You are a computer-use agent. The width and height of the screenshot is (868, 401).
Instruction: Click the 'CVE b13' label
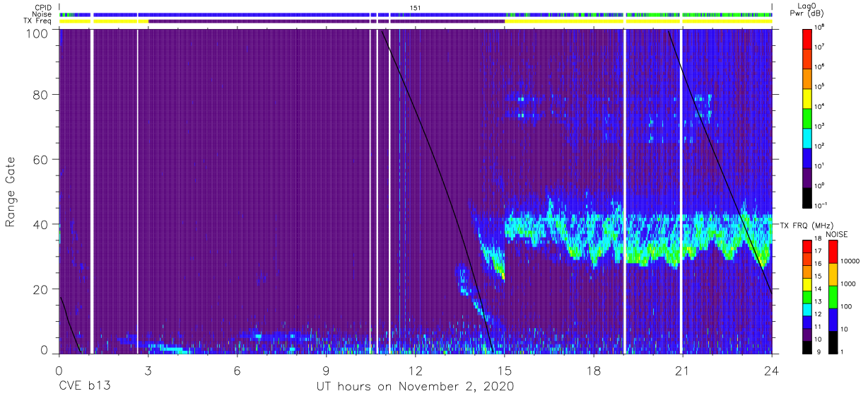84,387
